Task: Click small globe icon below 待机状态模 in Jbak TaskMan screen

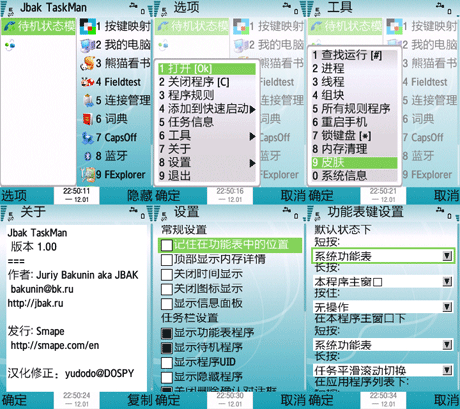Action: coord(10,45)
